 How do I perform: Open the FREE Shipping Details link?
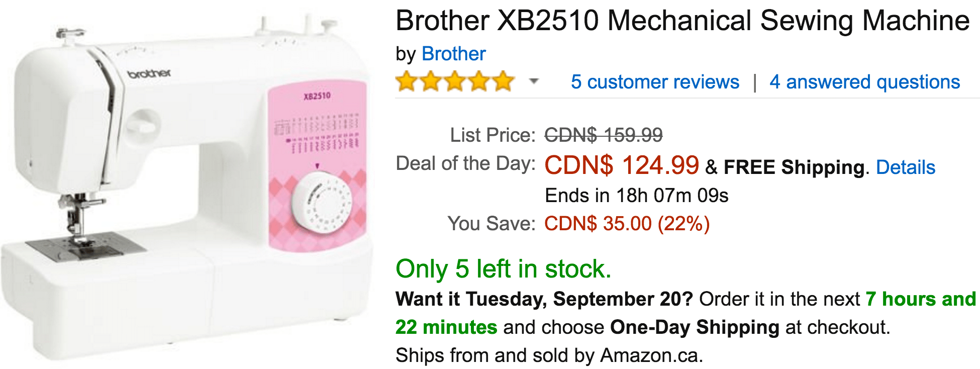point(905,167)
